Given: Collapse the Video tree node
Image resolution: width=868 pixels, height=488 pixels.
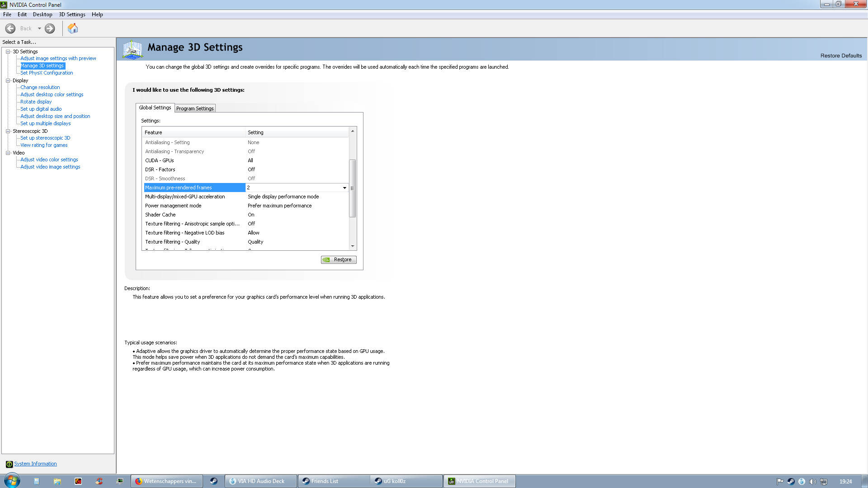Looking at the screenshot, I should point(8,153).
